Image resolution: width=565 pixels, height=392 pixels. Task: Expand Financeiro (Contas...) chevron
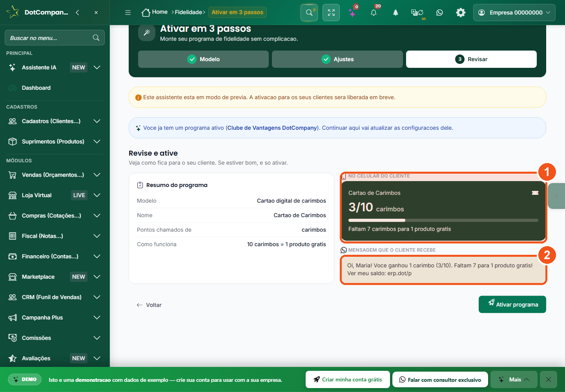click(x=97, y=256)
